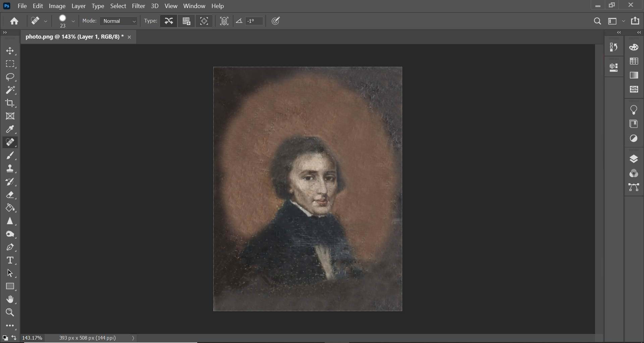
Task: Select the Horizontal Type tool
Action: (x=10, y=260)
